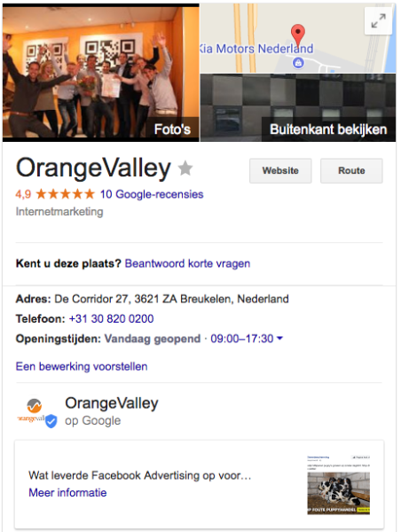Open the Website button
The image size is (401, 532).
click(x=280, y=170)
